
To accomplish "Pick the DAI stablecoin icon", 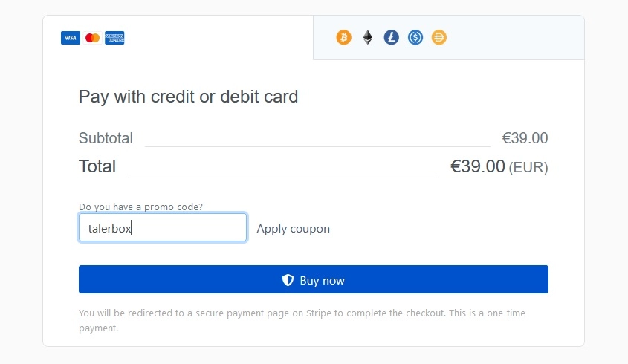I will (439, 37).
